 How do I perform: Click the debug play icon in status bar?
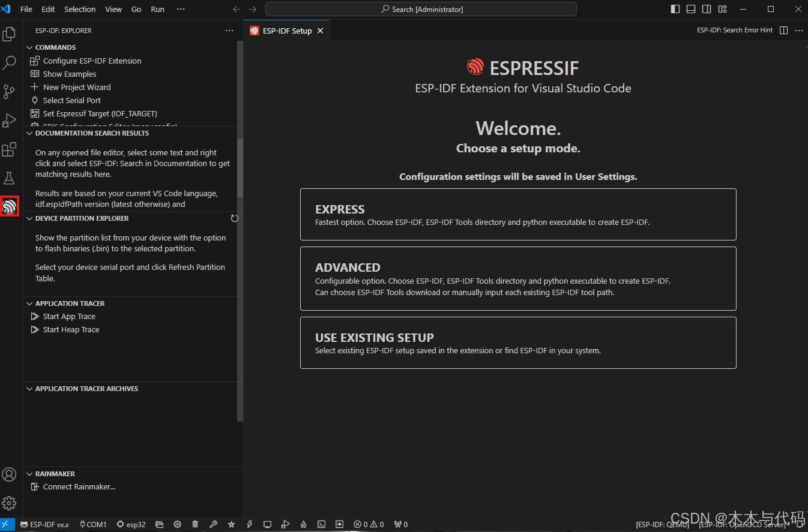click(x=285, y=524)
